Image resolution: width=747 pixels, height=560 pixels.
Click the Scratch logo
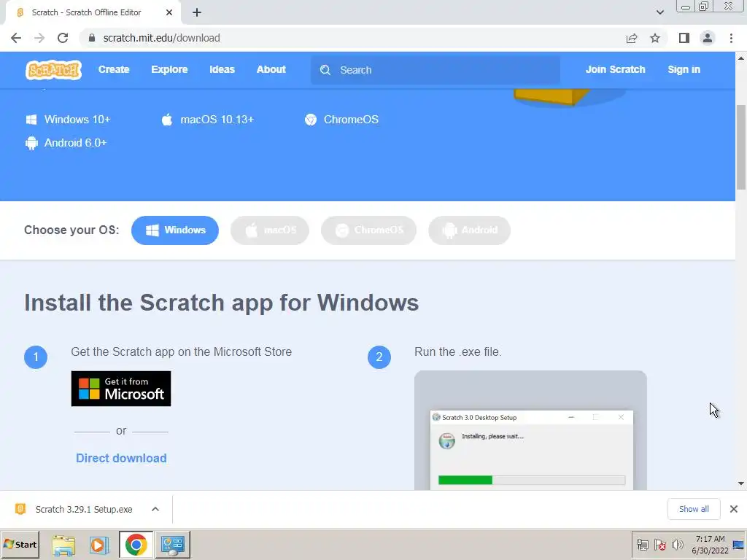pyautogui.click(x=53, y=70)
